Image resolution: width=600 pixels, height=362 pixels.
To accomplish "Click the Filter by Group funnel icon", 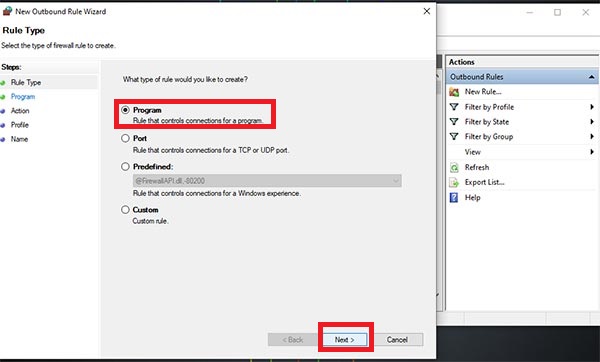I will 454,136.
